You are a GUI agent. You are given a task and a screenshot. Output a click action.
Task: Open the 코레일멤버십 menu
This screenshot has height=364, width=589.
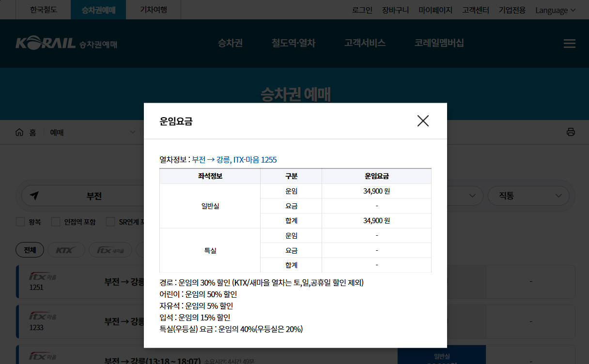[x=439, y=43]
